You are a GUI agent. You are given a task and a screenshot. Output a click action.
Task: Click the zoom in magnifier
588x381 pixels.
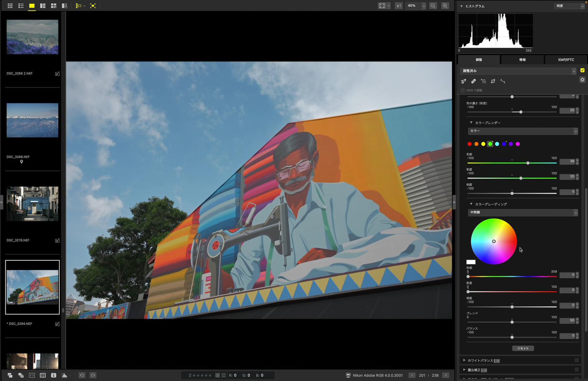click(445, 6)
